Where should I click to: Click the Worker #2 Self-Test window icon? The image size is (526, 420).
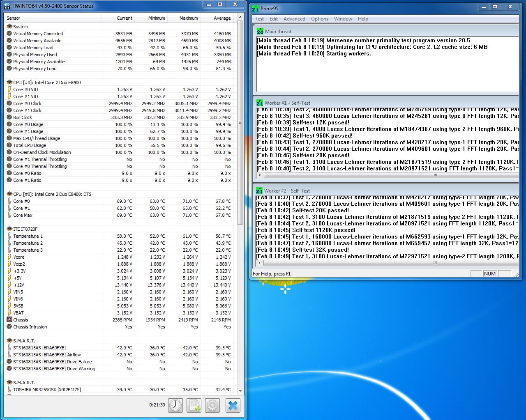coord(259,190)
